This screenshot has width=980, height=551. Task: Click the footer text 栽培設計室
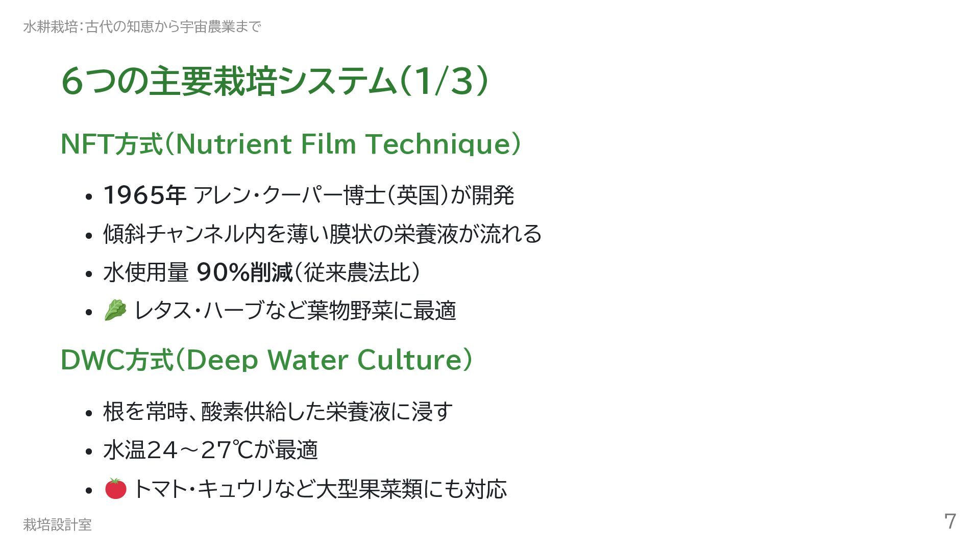pos(57,524)
